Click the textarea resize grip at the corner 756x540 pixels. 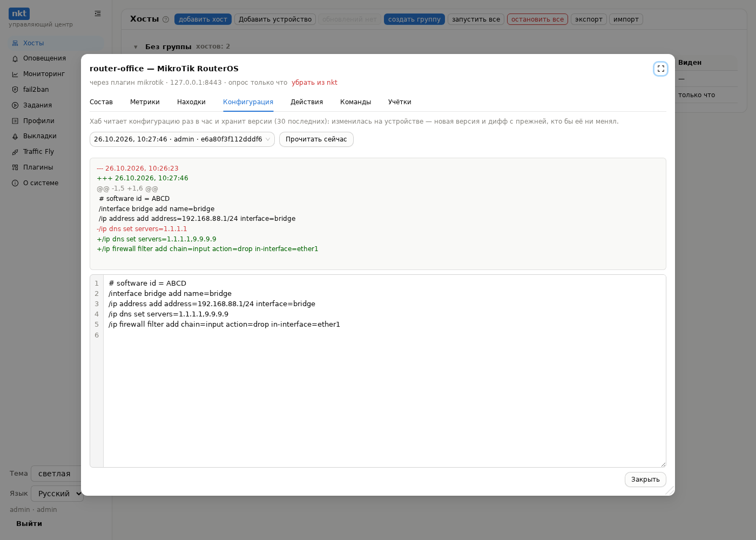point(663,464)
